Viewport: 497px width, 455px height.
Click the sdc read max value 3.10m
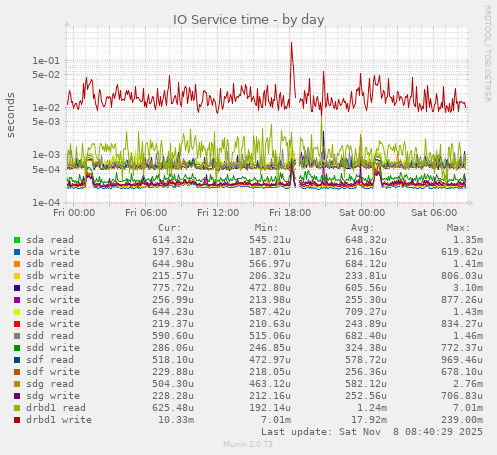(x=468, y=288)
